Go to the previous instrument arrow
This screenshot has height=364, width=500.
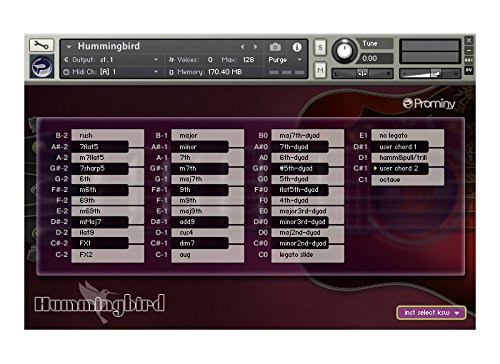click(243, 47)
